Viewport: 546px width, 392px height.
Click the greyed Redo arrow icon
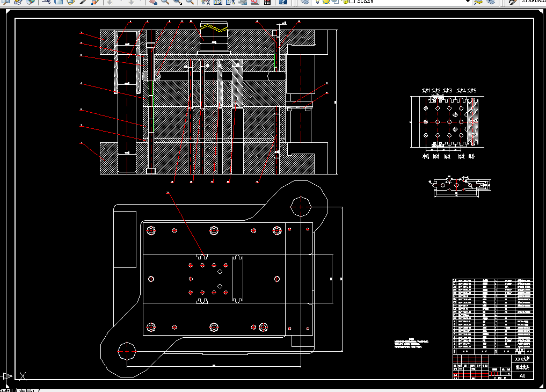point(132,2)
